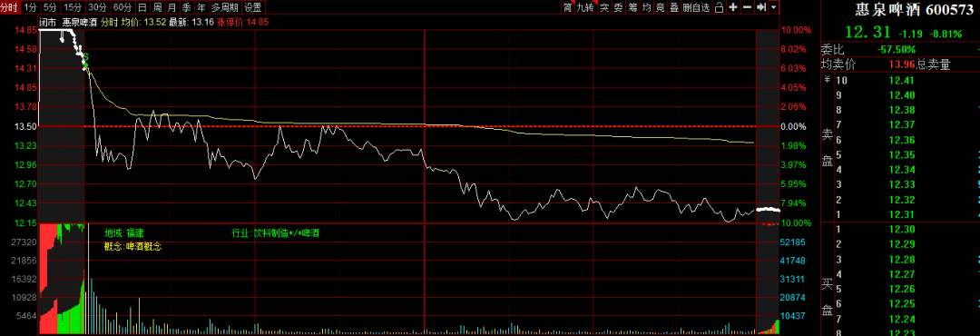
Task: Select the 日 daily chart tab
Action: (x=142, y=7)
